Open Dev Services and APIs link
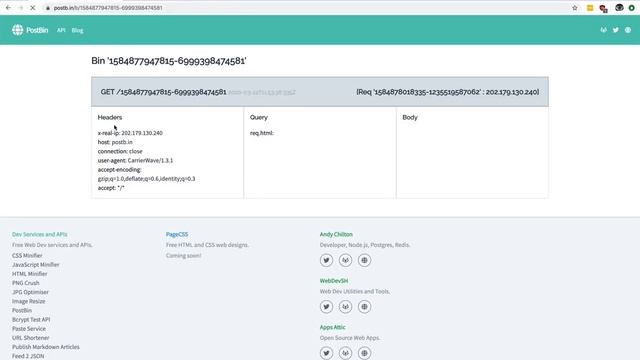Viewport: 640px width, 360px height. 40,234
